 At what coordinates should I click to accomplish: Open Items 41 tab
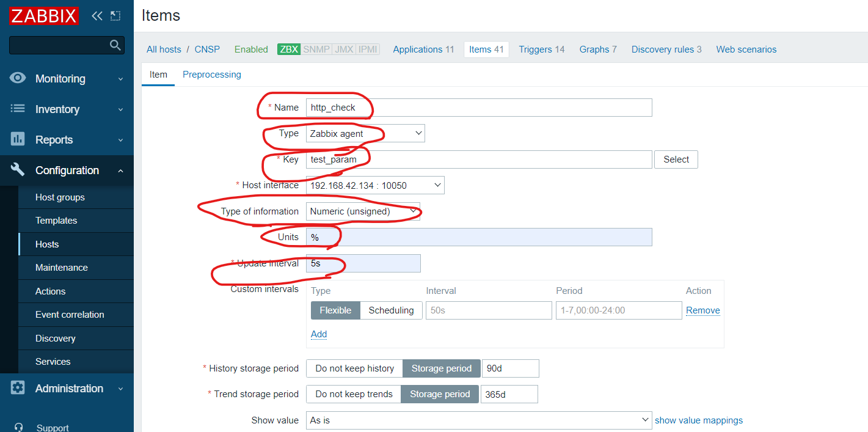click(x=486, y=49)
